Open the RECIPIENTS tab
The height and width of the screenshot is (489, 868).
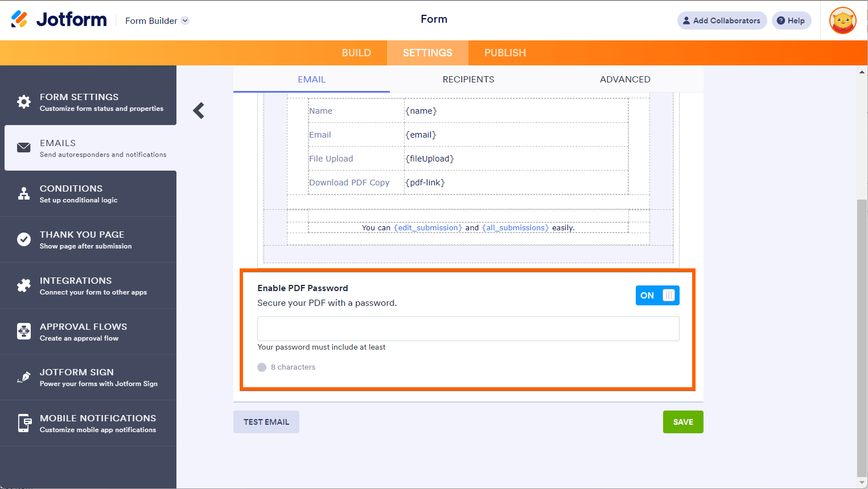(468, 79)
